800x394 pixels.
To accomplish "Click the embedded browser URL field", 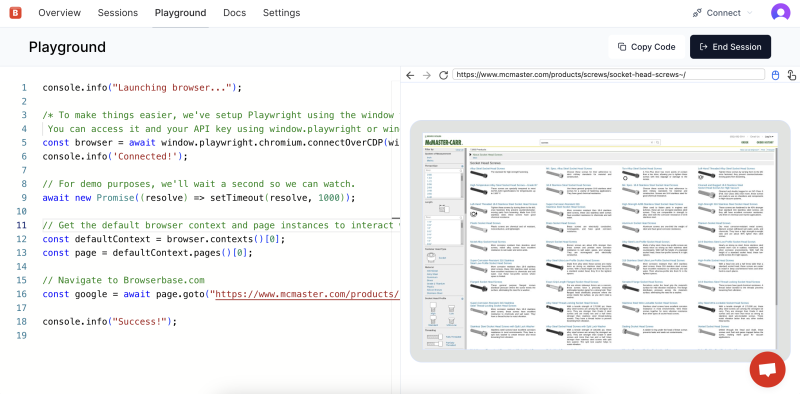I will point(609,75).
